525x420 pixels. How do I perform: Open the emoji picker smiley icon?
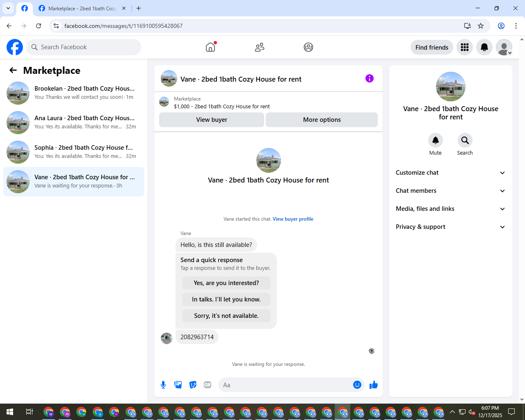click(357, 385)
